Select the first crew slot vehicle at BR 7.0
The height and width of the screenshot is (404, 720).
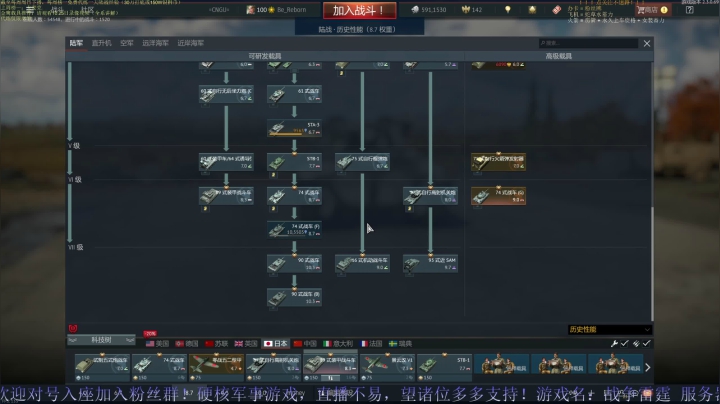pos(102,367)
